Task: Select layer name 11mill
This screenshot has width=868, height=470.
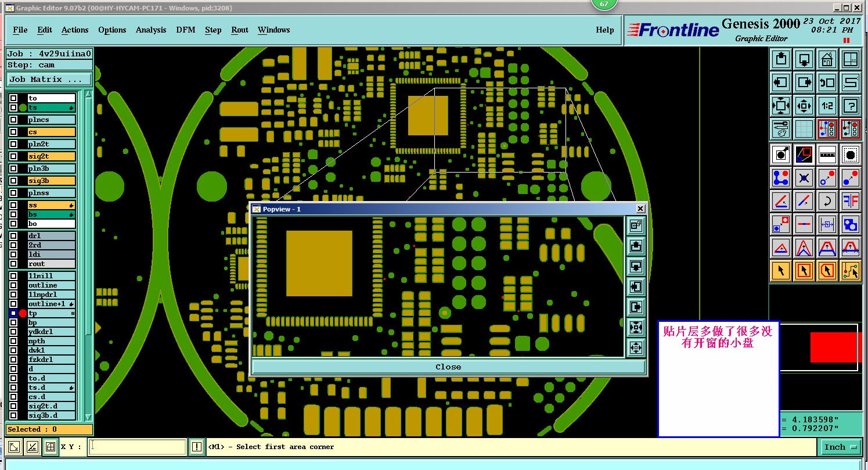Action: pos(52,276)
